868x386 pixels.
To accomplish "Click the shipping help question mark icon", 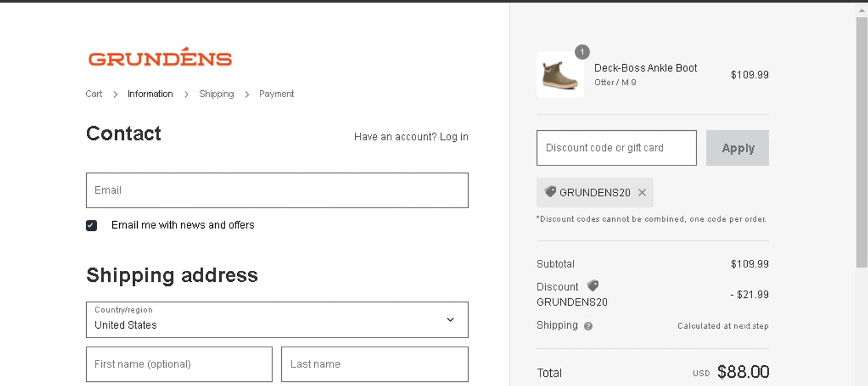I will click(589, 326).
